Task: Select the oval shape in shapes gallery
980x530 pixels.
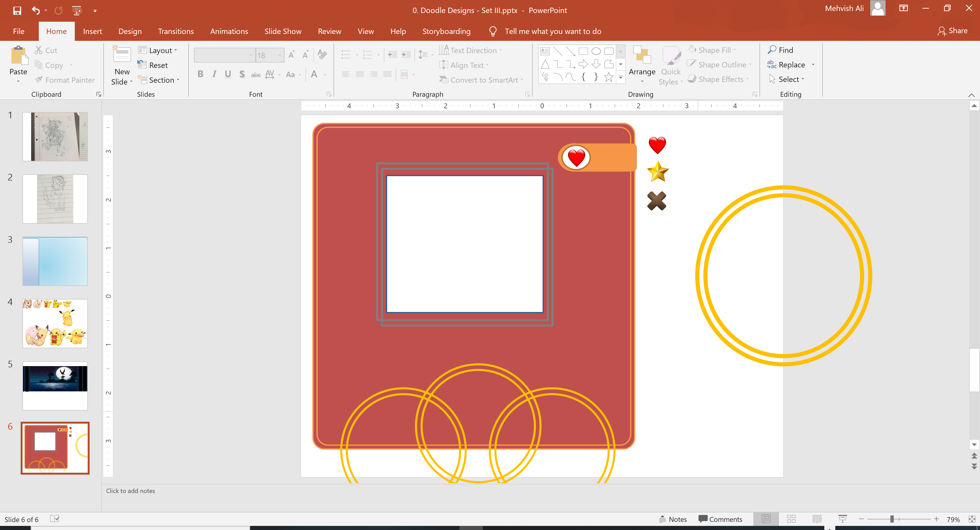Action: click(596, 51)
